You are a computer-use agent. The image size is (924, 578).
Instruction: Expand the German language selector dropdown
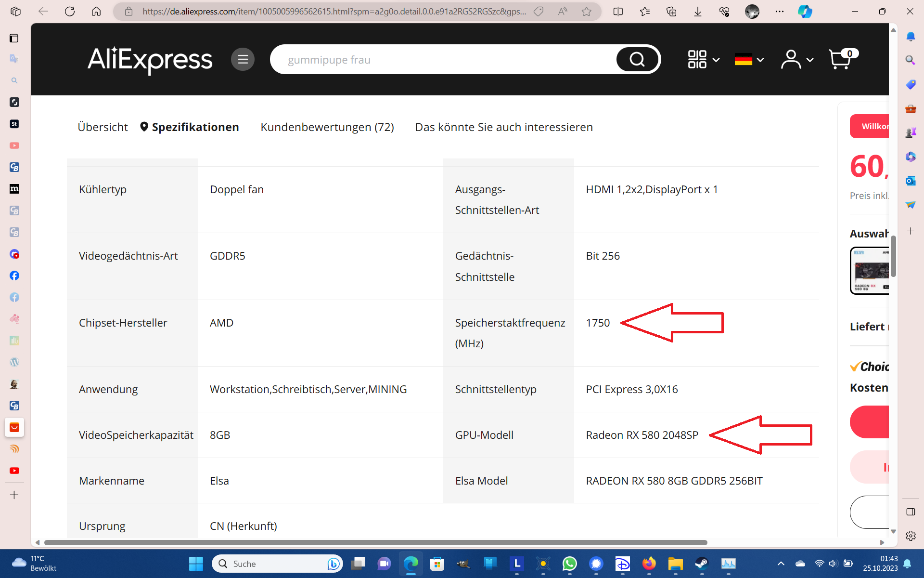pyautogui.click(x=749, y=59)
